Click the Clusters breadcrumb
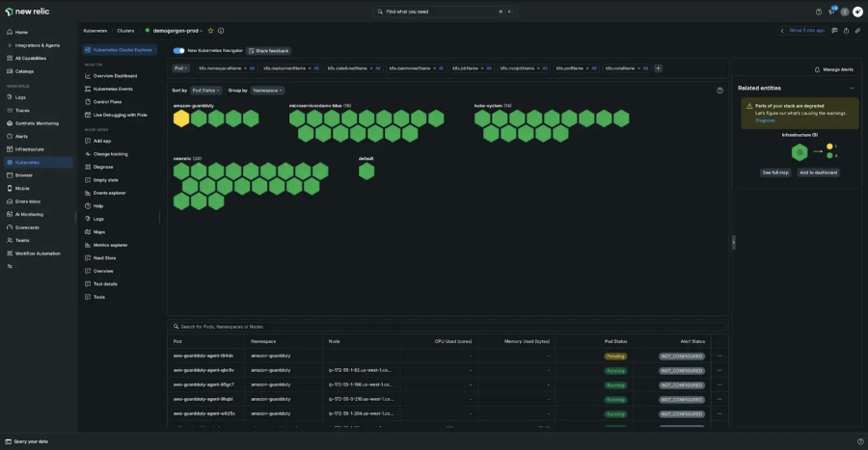The height and width of the screenshot is (450, 868). [125, 31]
